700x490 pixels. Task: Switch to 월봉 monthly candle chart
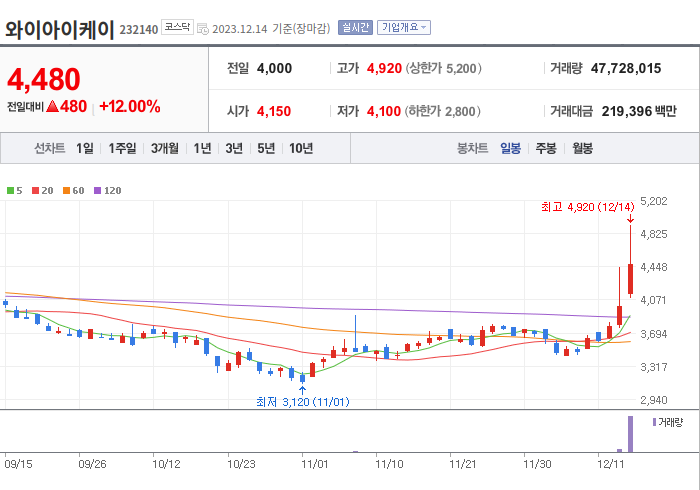coord(583,148)
